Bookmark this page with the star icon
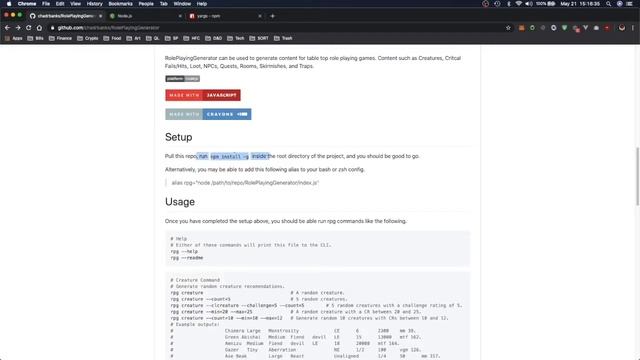The image size is (640, 360). coord(508,28)
